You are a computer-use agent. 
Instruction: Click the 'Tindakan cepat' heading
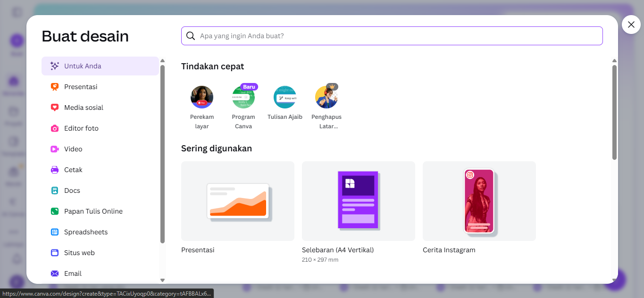tap(213, 66)
